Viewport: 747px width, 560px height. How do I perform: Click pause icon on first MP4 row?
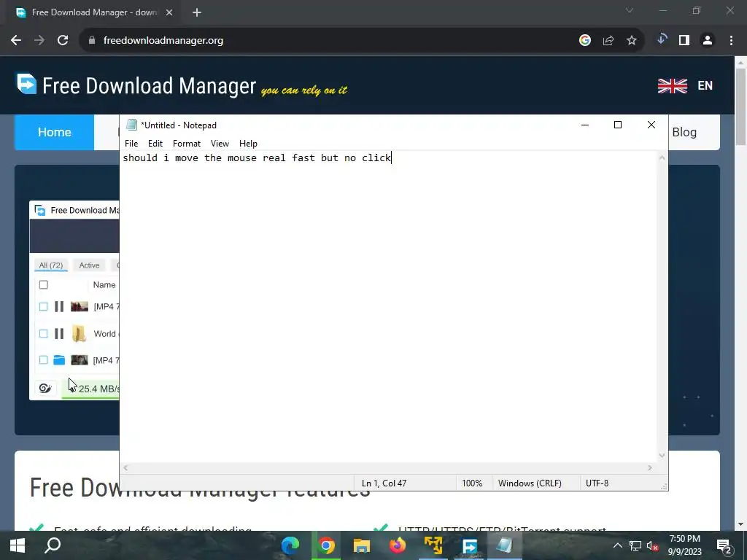(59, 307)
